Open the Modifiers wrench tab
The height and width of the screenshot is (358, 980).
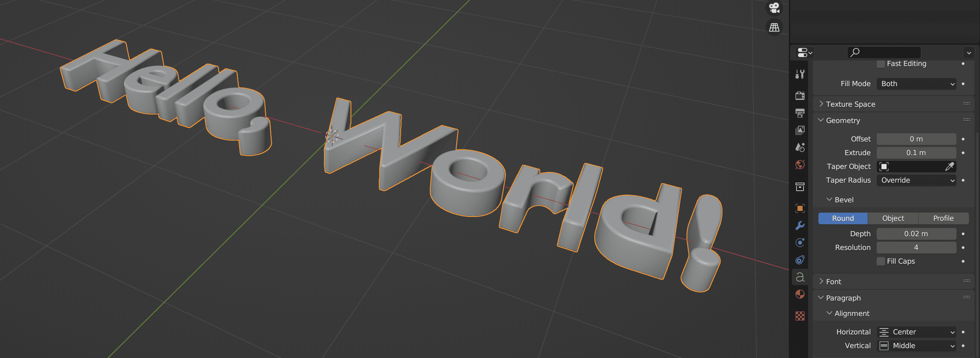(x=800, y=226)
